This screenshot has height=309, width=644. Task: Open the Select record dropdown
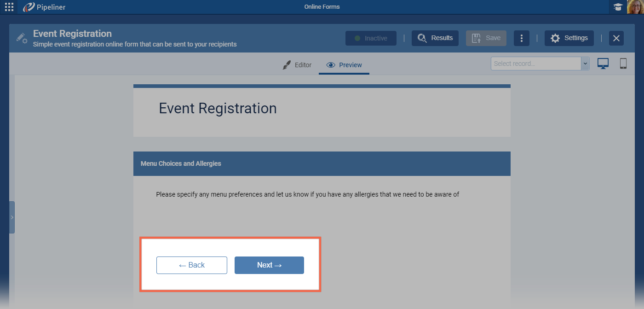tap(540, 64)
